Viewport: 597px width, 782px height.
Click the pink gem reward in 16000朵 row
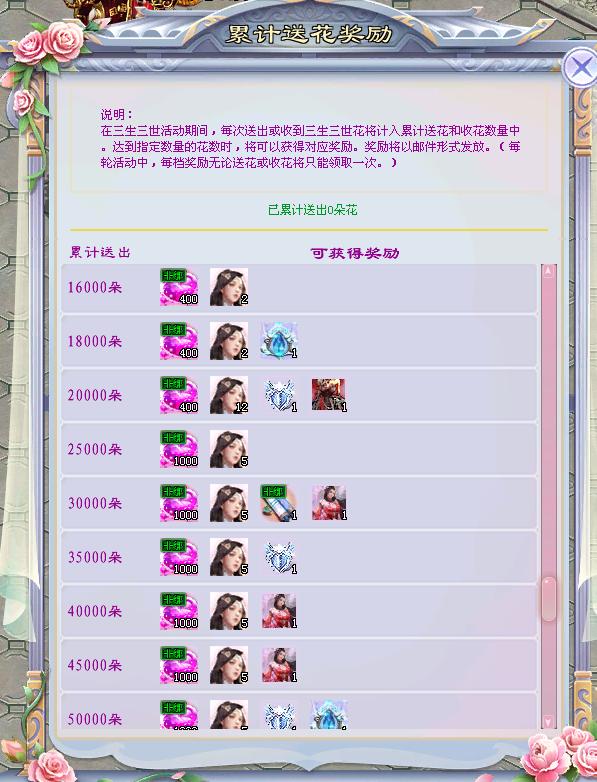pos(179,287)
